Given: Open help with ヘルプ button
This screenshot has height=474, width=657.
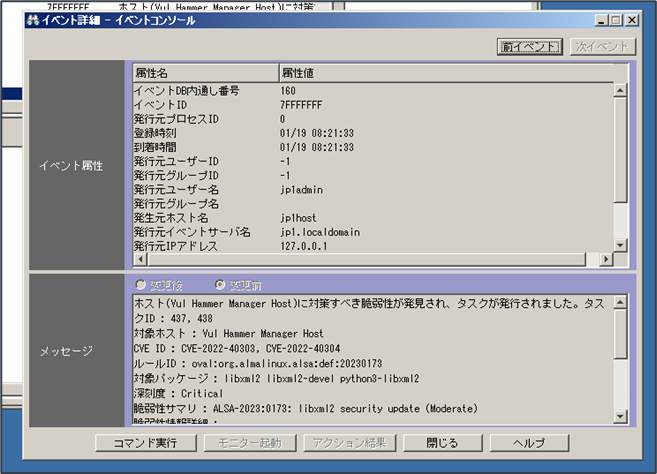Looking at the screenshot, I should click(x=529, y=443).
